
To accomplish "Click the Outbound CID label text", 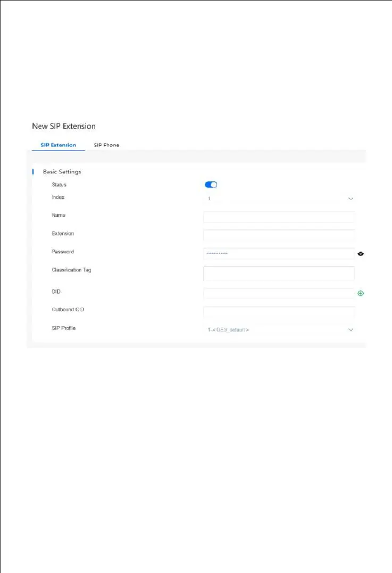I will tap(67, 310).
